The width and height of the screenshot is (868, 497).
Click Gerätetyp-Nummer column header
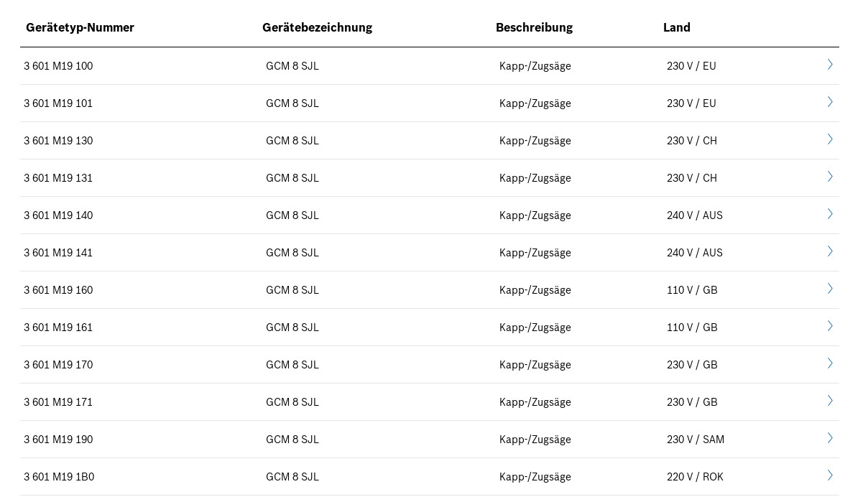(80, 27)
